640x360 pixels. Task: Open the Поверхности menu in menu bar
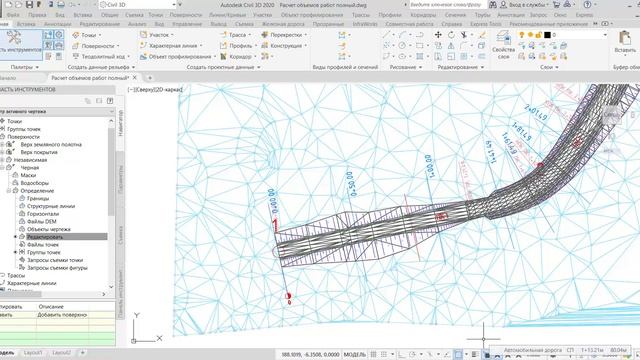click(x=186, y=15)
